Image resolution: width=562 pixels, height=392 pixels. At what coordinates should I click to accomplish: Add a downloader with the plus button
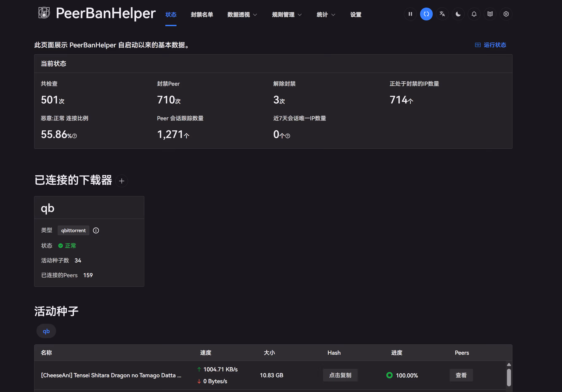122,181
